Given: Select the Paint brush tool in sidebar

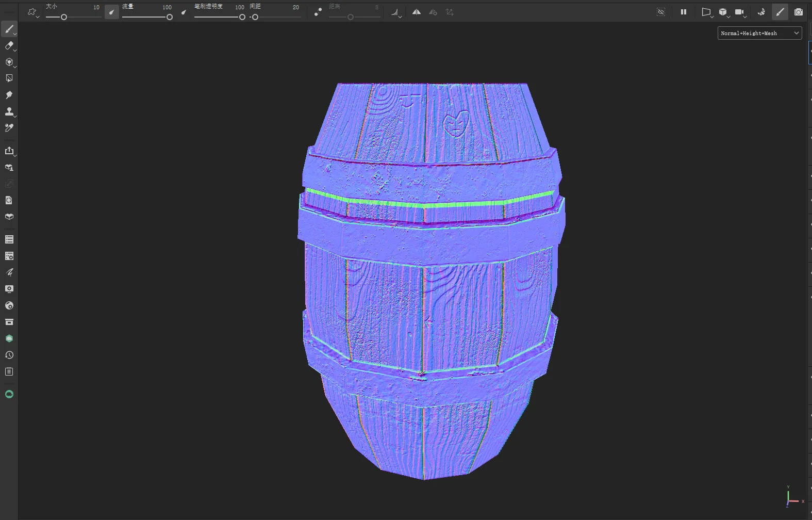Looking at the screenshot, I should 9,29.
